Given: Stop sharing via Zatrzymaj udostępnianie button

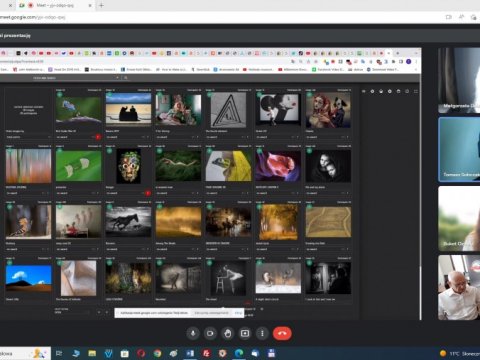Looking at the screenshot, I should 212,313.
